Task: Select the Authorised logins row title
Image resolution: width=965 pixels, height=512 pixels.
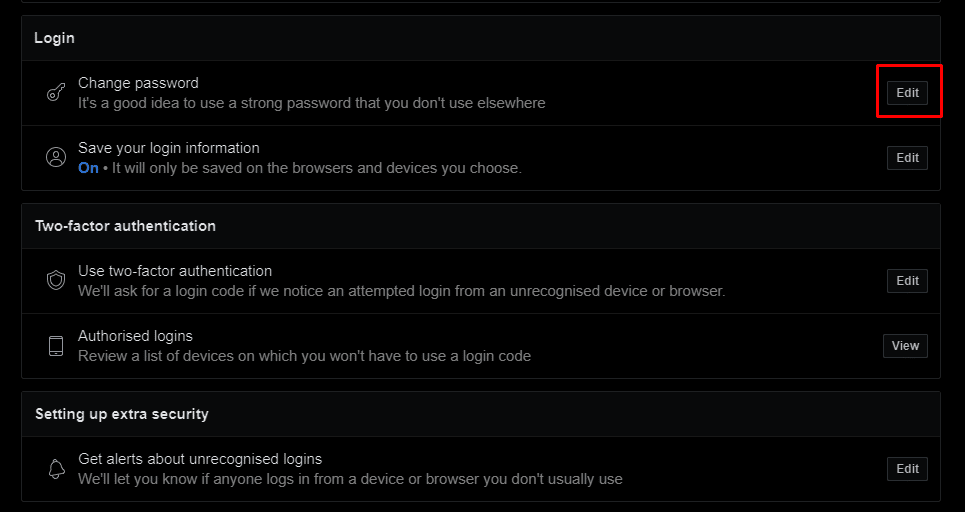Action: [x=135, y=336]
